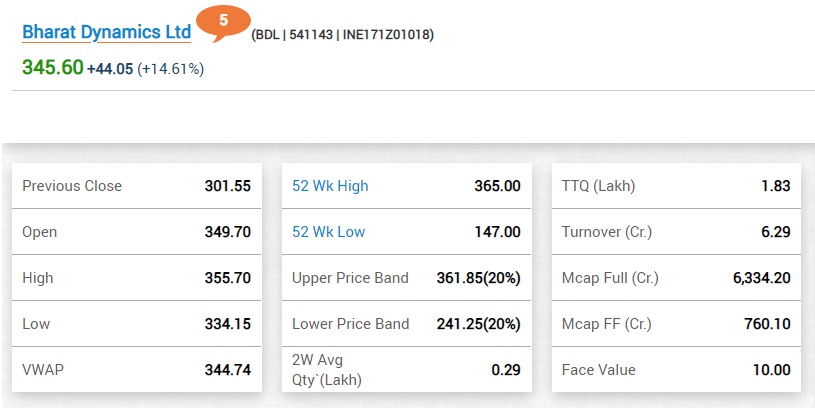The width and height of the screenshot is (815, 408).
Task: Select the High price row
Action: tap(136, 278)
